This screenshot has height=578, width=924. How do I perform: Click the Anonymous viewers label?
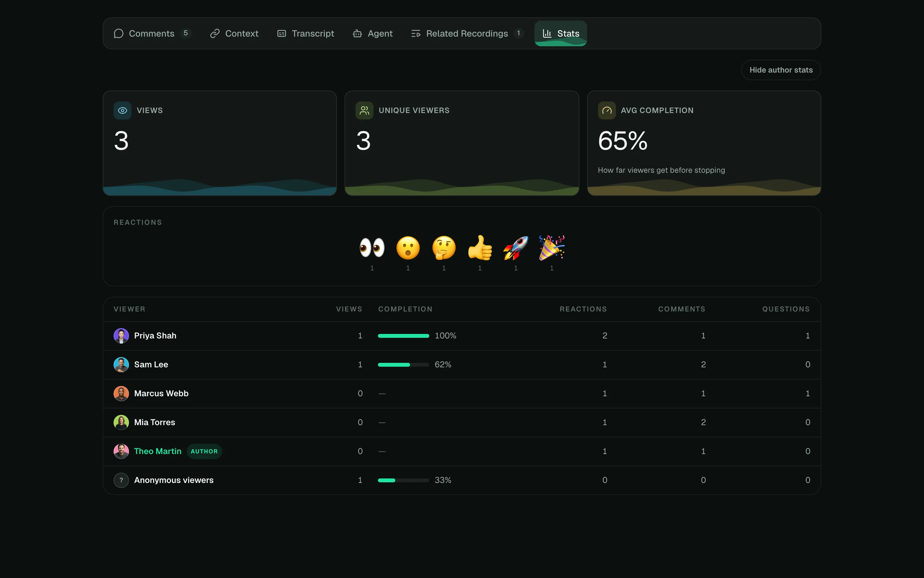coord(174,480)
